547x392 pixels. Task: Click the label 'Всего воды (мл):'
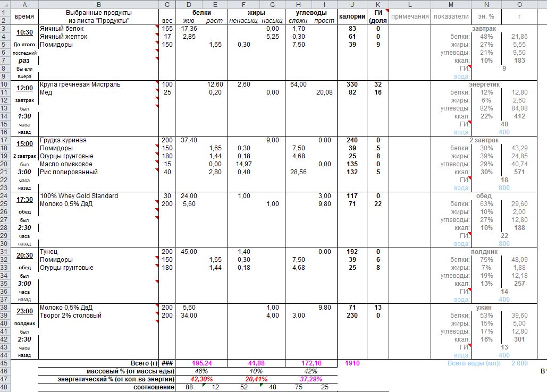(474, 363)
